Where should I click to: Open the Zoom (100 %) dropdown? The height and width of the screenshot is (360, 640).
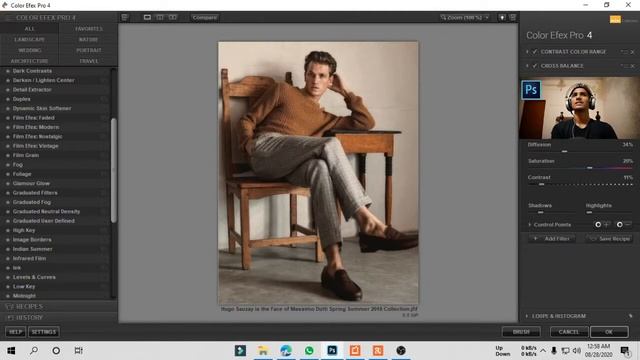464,18
